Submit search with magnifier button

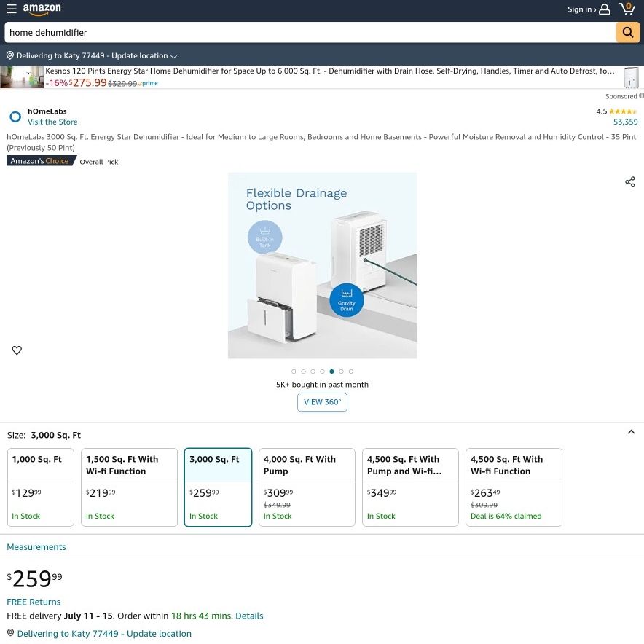(627, 32)
